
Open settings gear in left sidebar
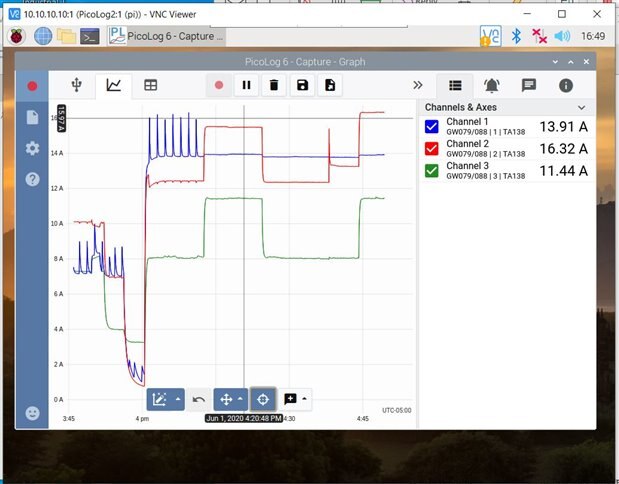point(32,148)
